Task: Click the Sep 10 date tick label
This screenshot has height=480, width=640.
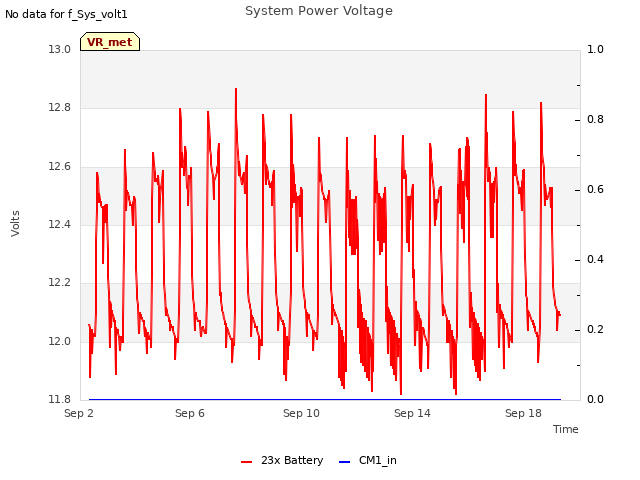Action: pos(301,413)
